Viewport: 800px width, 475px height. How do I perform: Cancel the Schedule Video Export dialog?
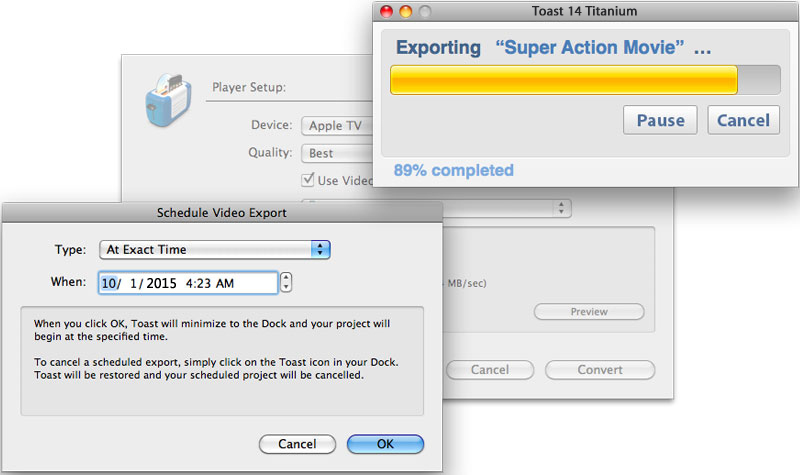(x=297, y=444)
